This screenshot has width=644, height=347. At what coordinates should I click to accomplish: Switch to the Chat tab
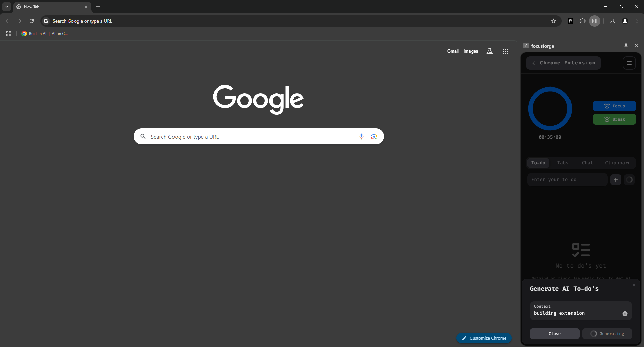(587, 163)
